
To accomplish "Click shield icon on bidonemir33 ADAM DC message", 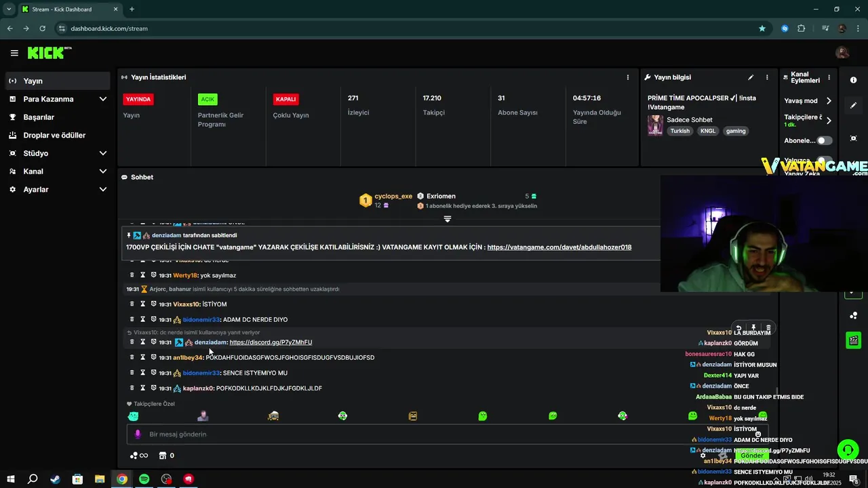I will pos(154,319).
